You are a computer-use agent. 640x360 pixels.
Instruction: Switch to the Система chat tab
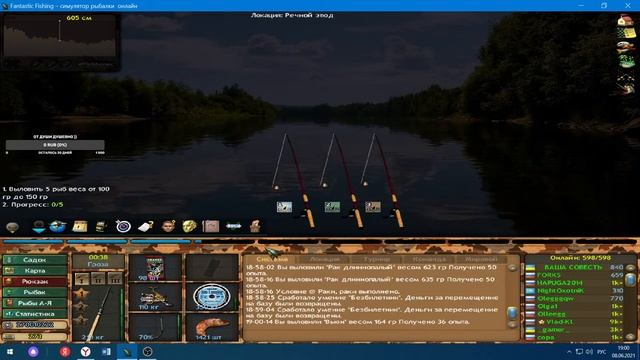(x=272, y=259)
